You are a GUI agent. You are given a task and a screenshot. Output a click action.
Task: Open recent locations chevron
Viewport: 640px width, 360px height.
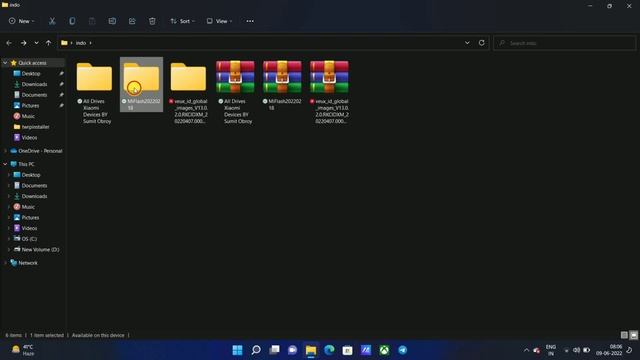(x=36, y=43)
